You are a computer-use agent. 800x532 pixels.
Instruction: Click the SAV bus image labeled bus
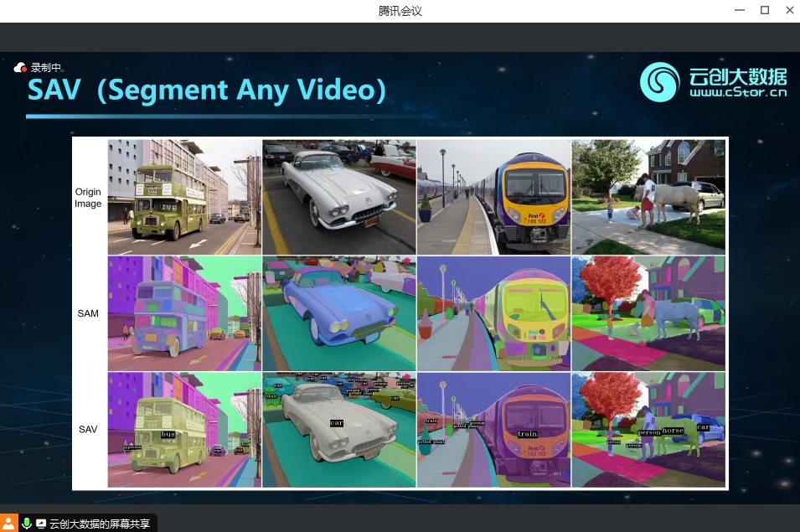[x=184, y=429]
